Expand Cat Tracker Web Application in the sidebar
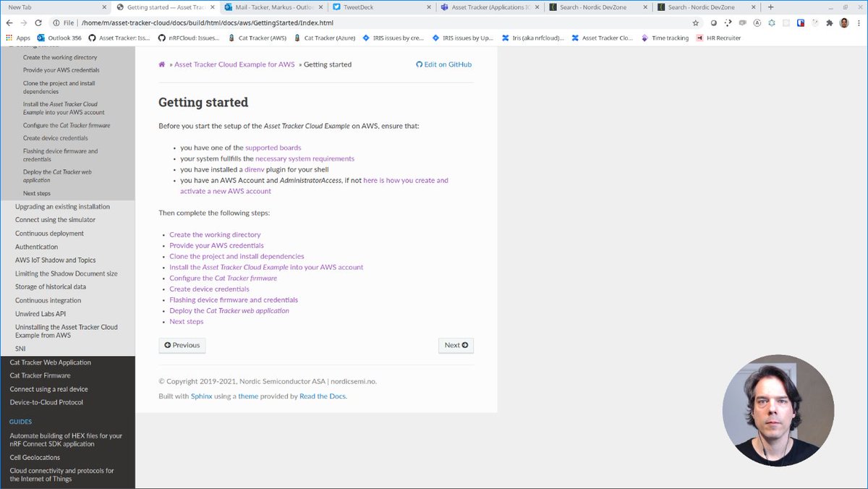The height and width of the screenshot is (489, 868). click(50, 362)
